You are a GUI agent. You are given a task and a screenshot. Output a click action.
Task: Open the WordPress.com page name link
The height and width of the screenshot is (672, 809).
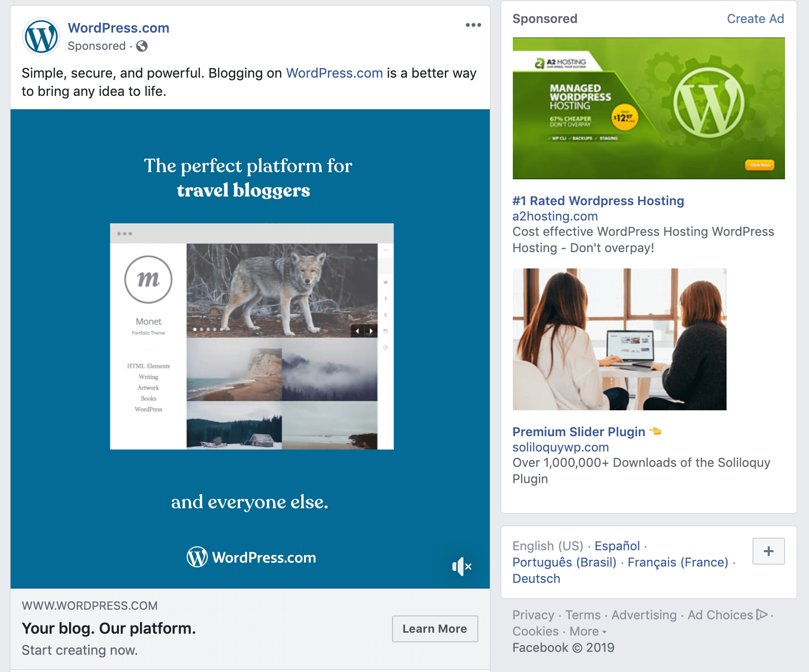118,28
